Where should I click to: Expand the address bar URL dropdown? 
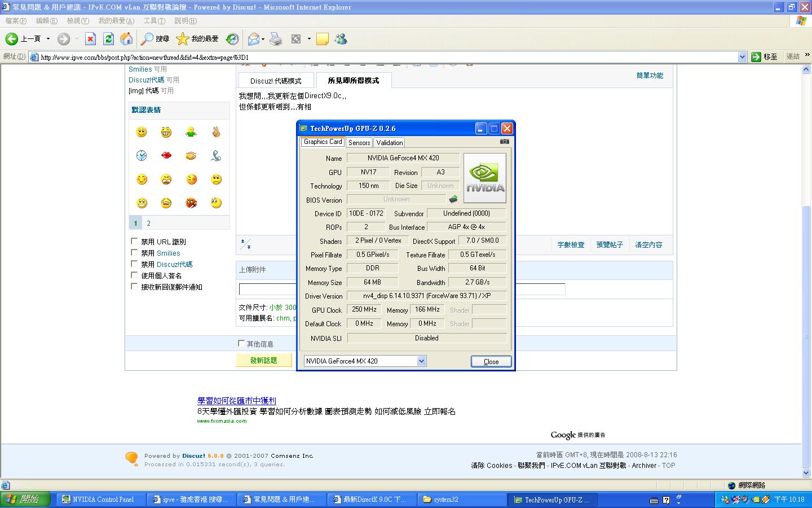742,57
